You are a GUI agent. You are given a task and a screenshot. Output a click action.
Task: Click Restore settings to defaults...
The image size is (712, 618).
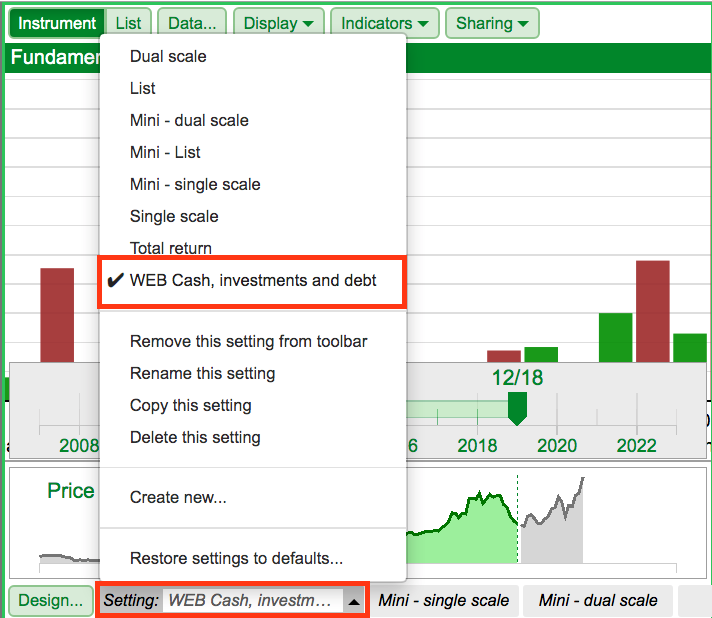pos(252,558)
